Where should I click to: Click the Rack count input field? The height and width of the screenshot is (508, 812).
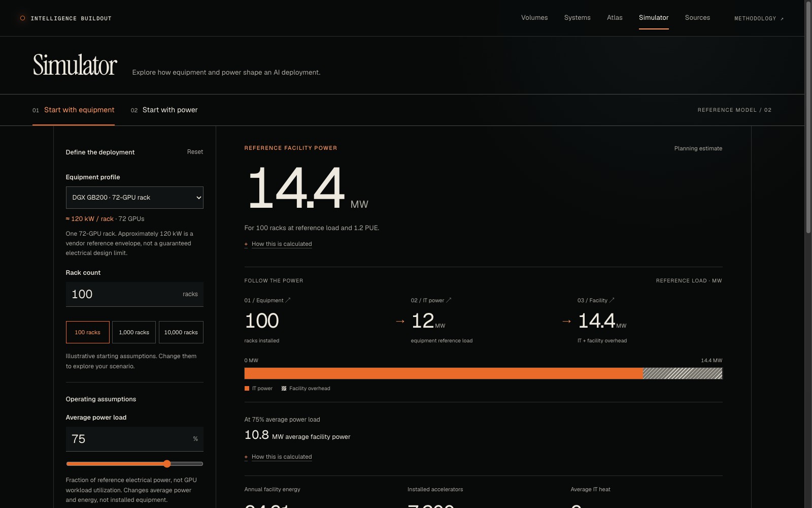pyautogui.click(x=134, y=294)
